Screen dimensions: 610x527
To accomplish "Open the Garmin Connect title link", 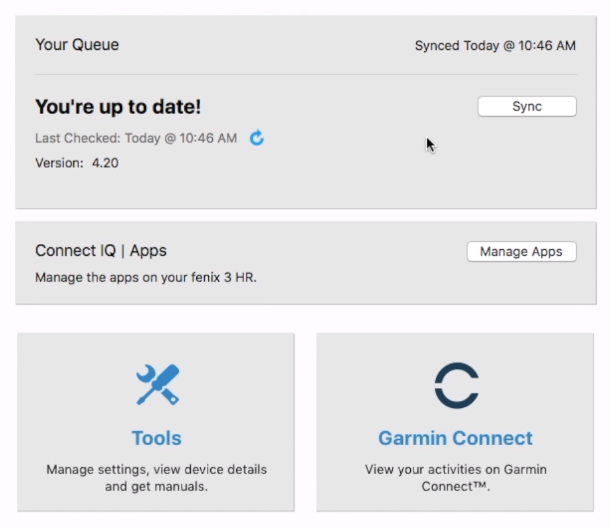I will coord(455,438).
